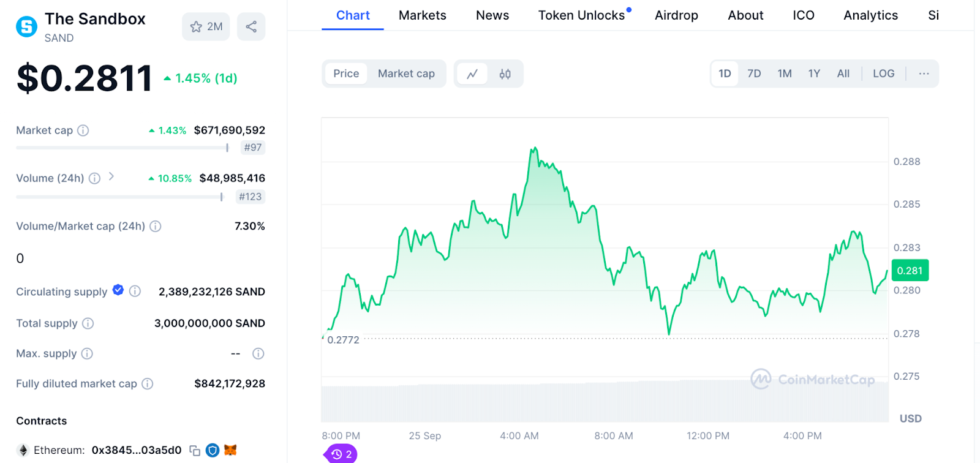Open the Markets tab

(422, 15)
